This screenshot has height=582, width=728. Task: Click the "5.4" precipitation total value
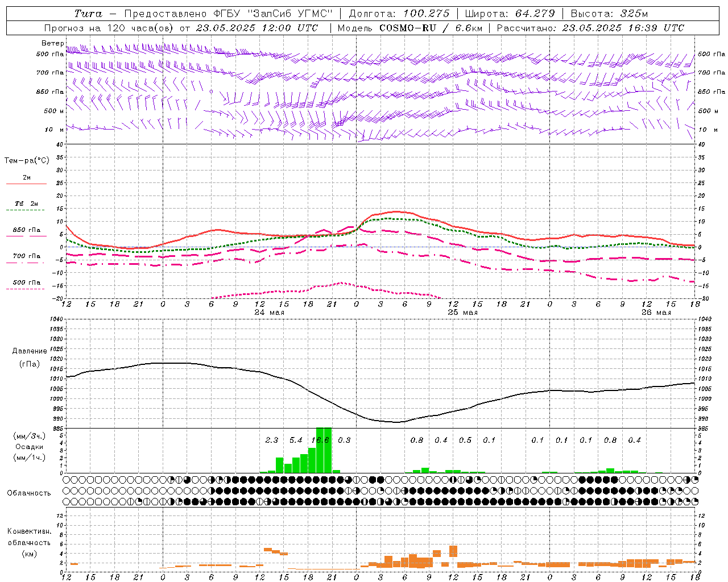[x=296, y=440]
